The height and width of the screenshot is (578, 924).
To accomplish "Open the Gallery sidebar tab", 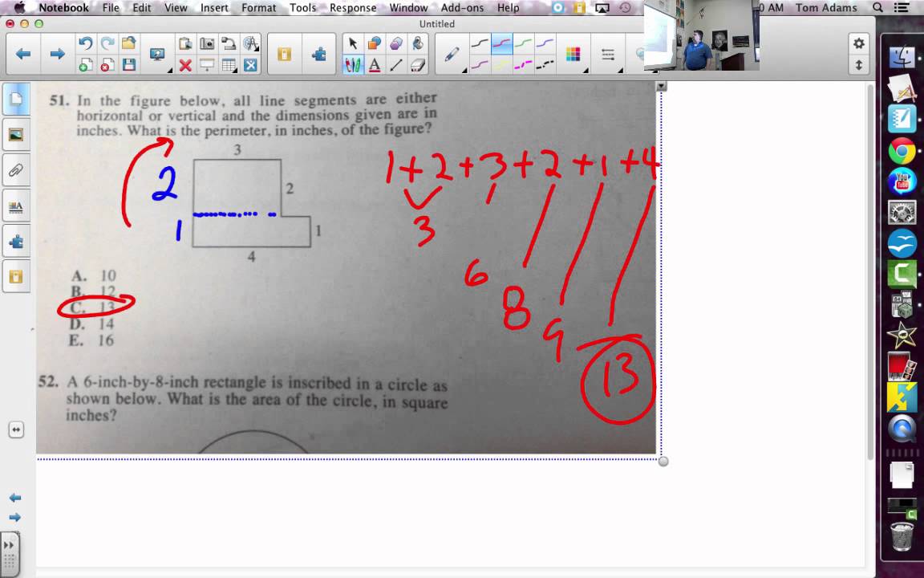I will [x=16, y=135].
